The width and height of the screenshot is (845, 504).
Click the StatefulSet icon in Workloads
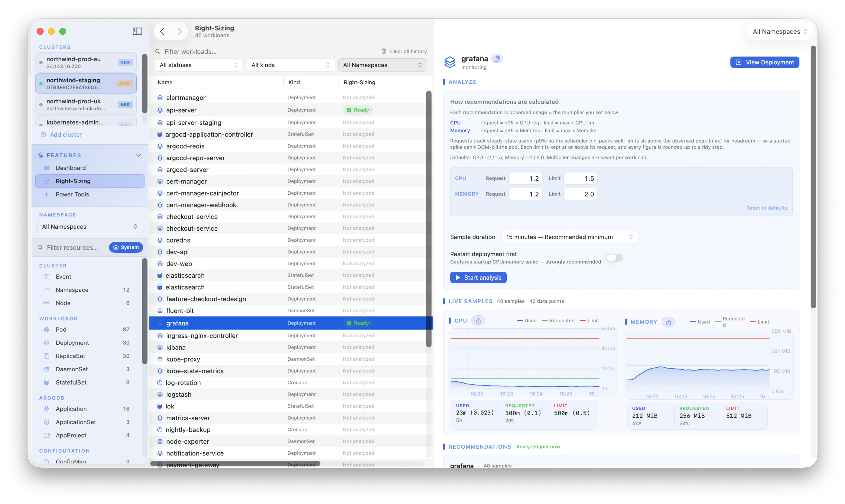pos(47,382)
